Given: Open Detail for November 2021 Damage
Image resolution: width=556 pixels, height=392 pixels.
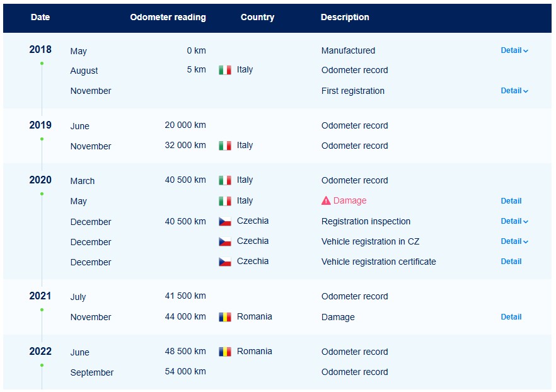Looking at the screenshot, I should tap(511, 317).
